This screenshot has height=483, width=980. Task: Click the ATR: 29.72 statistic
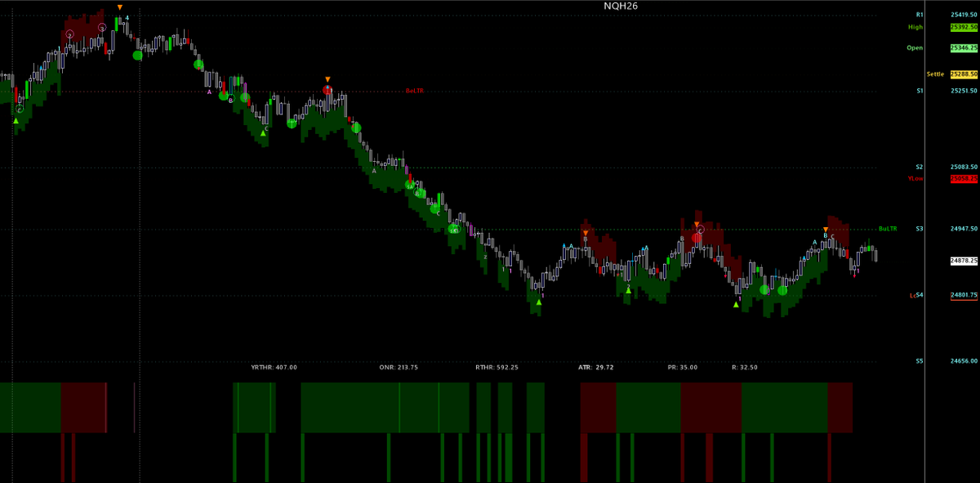point(595,368)
